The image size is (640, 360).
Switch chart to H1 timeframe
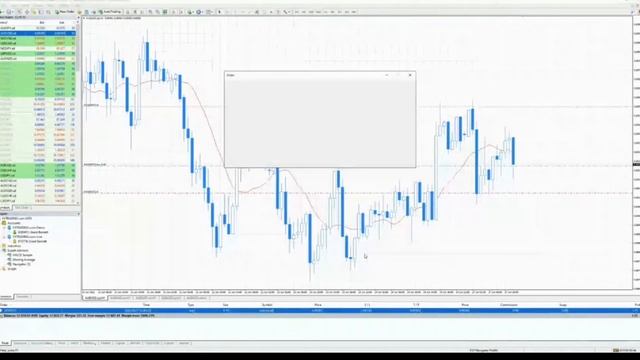[326, 12]
